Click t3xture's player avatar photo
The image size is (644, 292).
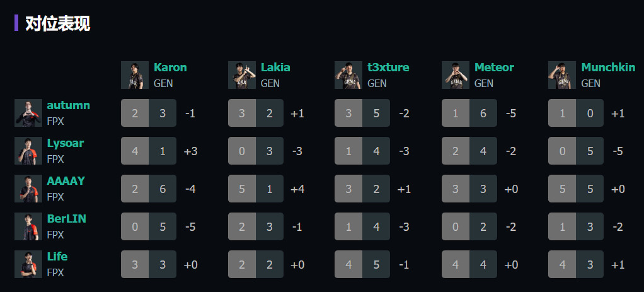348,75
